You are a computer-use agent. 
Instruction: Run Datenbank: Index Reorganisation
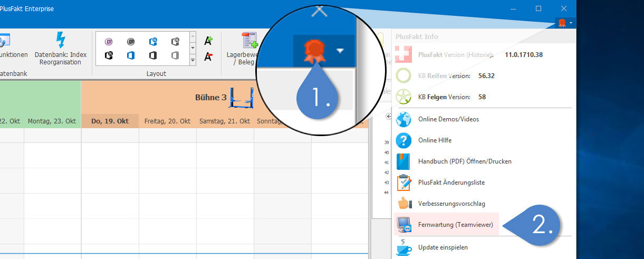coord(61,49)
